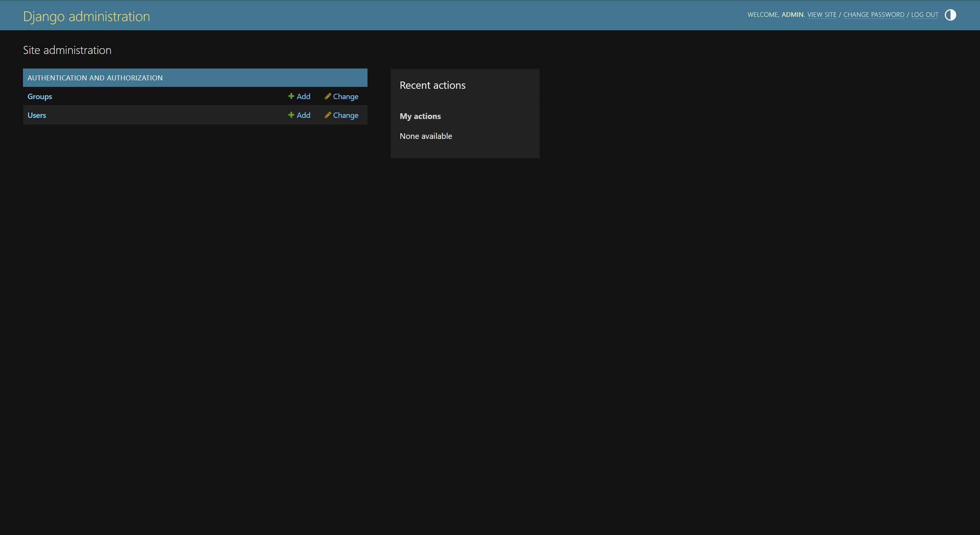Add a new user via Add link

pyautogui.click(x=299, y=115)
